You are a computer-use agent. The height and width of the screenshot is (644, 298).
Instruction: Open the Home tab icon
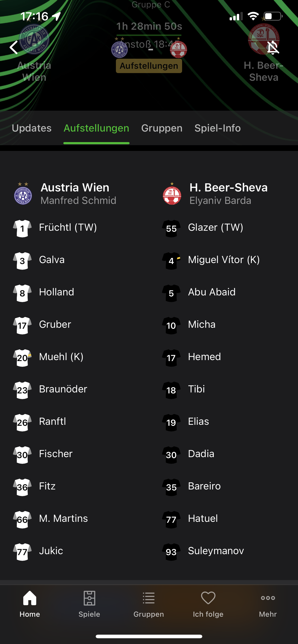click(30, 598)
